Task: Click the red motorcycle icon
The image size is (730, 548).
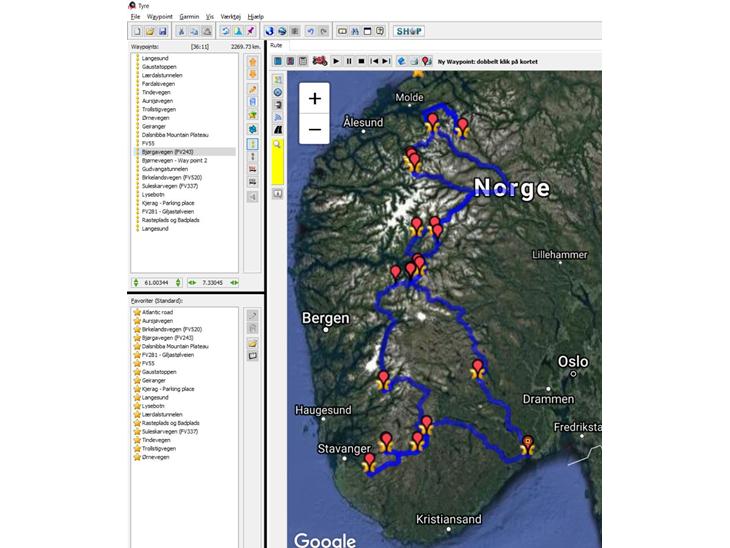Action: pos(319,61)
